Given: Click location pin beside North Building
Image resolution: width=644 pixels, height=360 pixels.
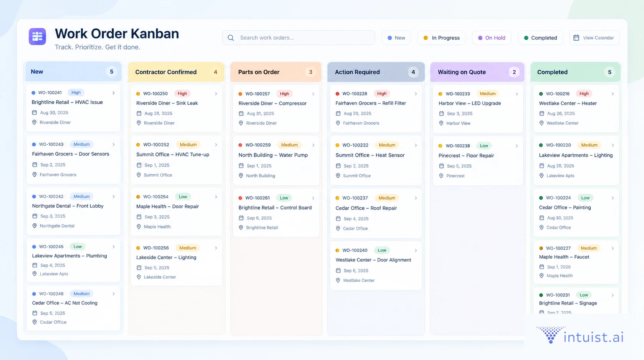Looking at the screenshot, I should coord(241,176).
